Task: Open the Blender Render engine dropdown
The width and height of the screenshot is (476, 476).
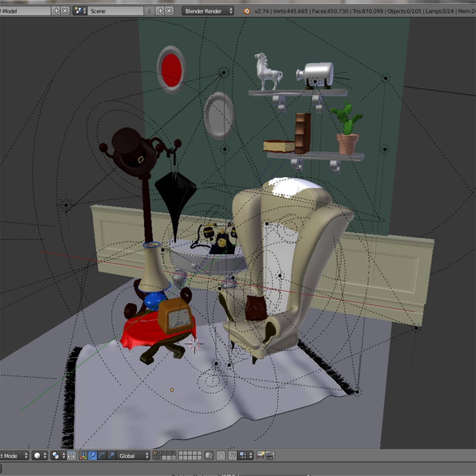Action: pyautogui.click(x=208, y=11)
